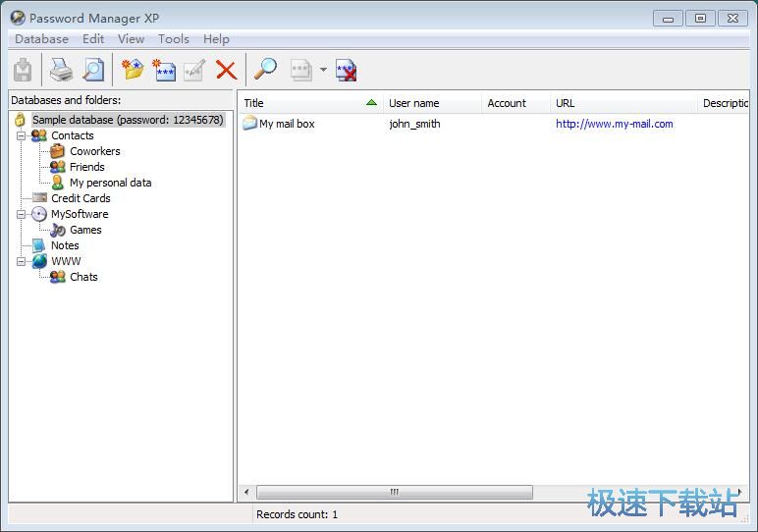This screenshot has height=532, width=758.
Task: Click the MySoftware disc icon
Action: [x=39, y=214]
